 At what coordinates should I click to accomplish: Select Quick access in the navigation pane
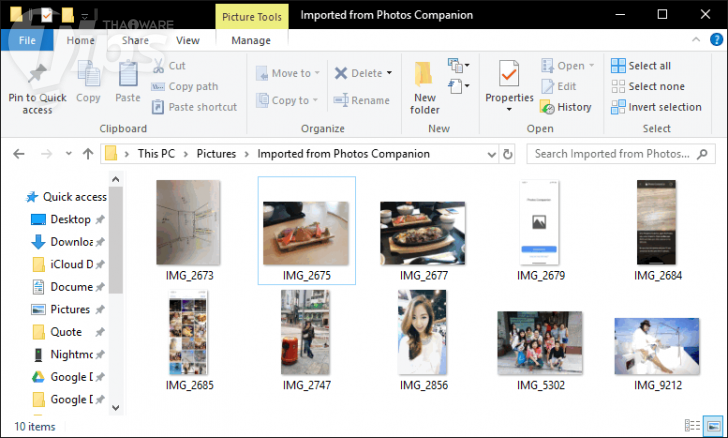tap(66, 197)
